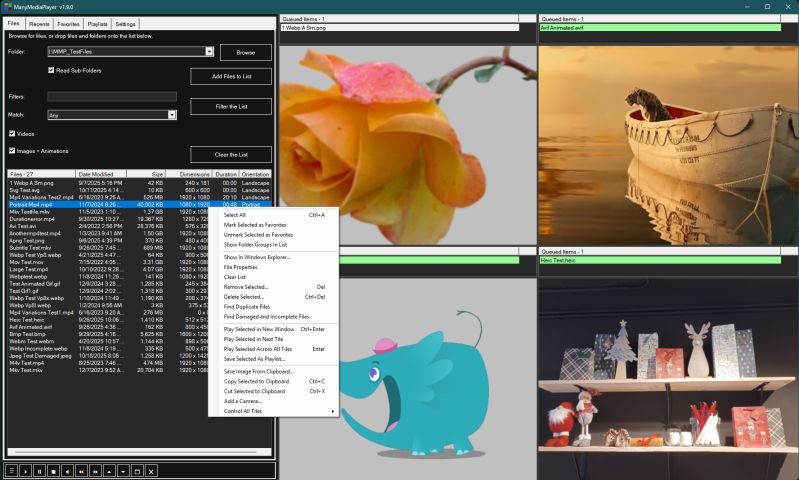Click the ManyMediaPlayer app icon in title bar
The width and height of the screenshot is (799, 480).
(8, 7)
